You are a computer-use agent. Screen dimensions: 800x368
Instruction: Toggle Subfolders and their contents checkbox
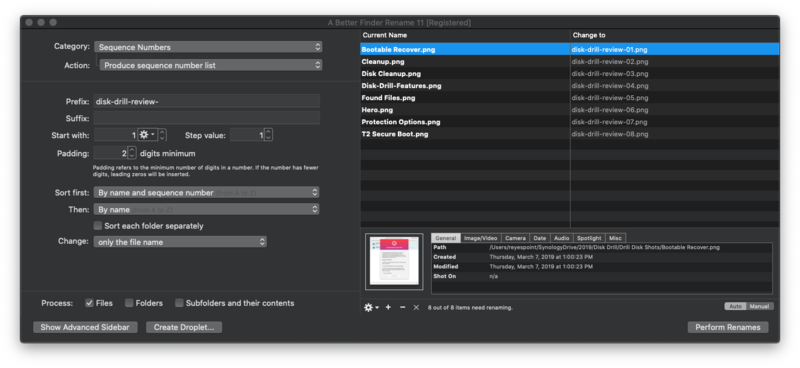click(x=179, y=303)
